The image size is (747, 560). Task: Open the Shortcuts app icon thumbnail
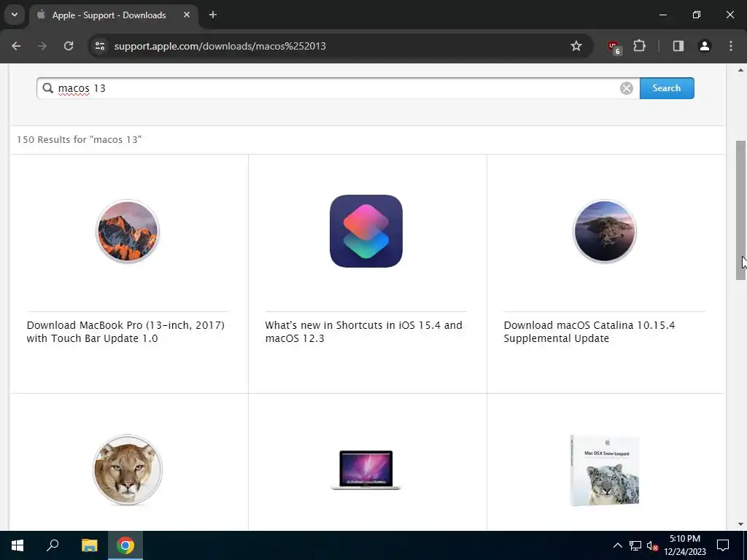point(366,231)
